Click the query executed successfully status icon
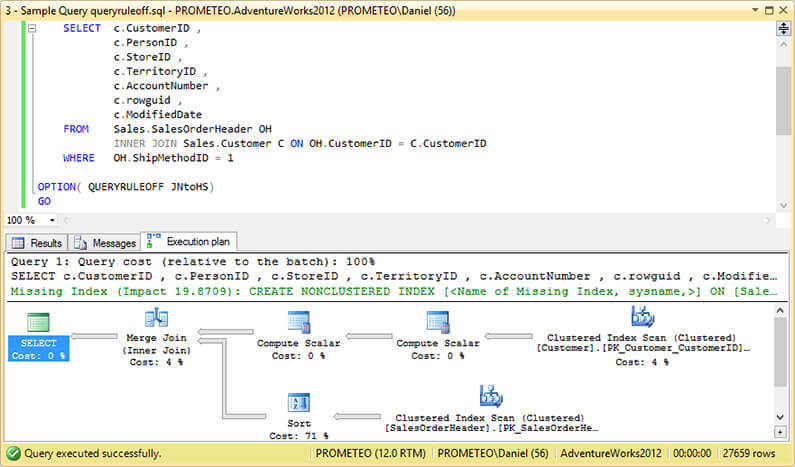Image resolution: width=795 pixels, height=467 pixels. pos(12,453)
